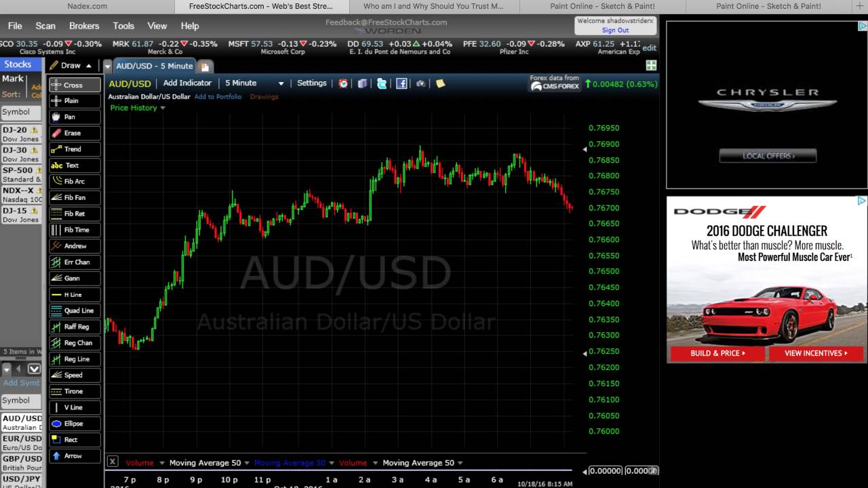Select the Fib Time tool
The height and width of the screenshot is (488, 868).
tap(75, 230)
